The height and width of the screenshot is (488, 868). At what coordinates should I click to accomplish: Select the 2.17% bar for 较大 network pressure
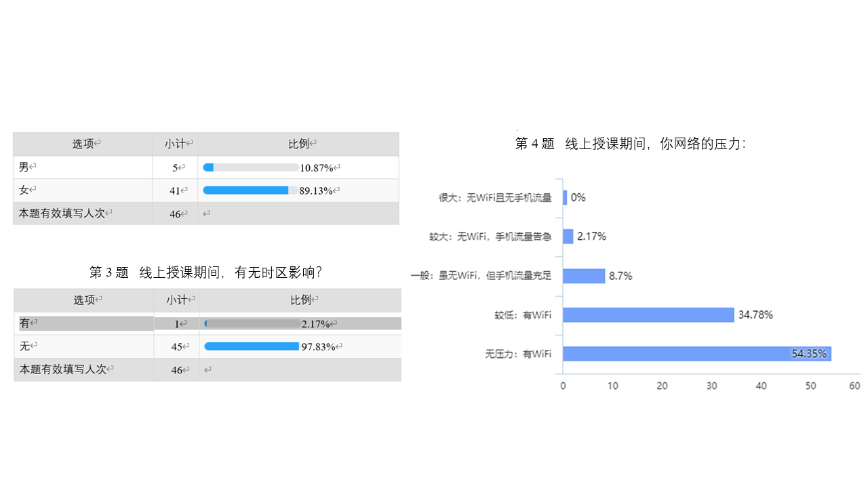(x=568, y=237)
